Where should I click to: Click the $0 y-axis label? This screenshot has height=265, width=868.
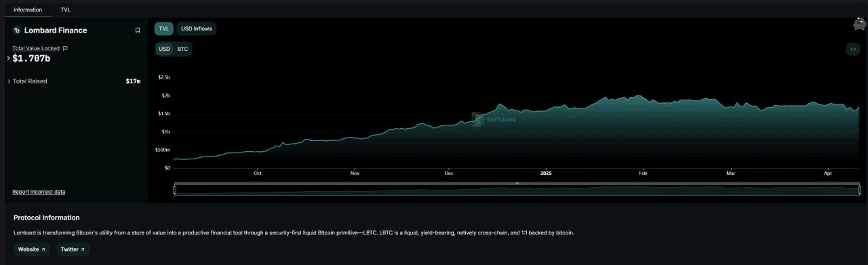pos(167,167)
